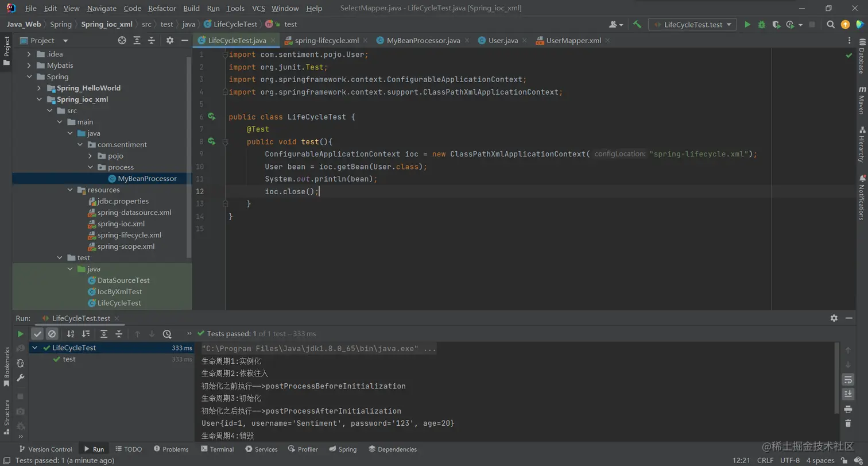
Task: Collapse all test results in the Run panel
Action: (x=119, y=334)
